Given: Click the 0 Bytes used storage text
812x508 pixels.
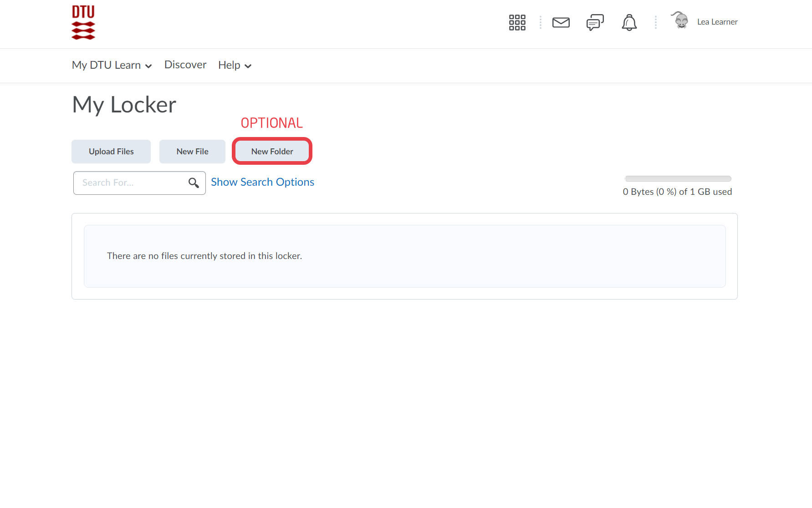Looking at the screenshot, I should click(x=677, y=192).
